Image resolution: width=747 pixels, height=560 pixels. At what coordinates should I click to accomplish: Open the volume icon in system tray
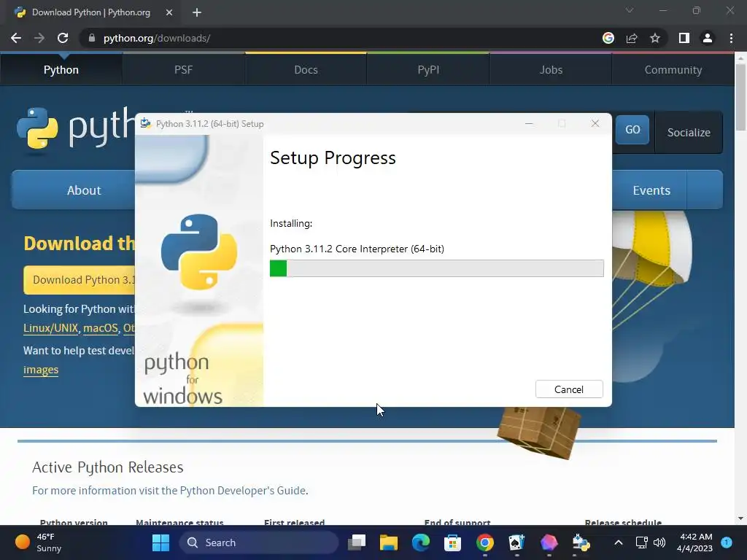pos(659,542)
